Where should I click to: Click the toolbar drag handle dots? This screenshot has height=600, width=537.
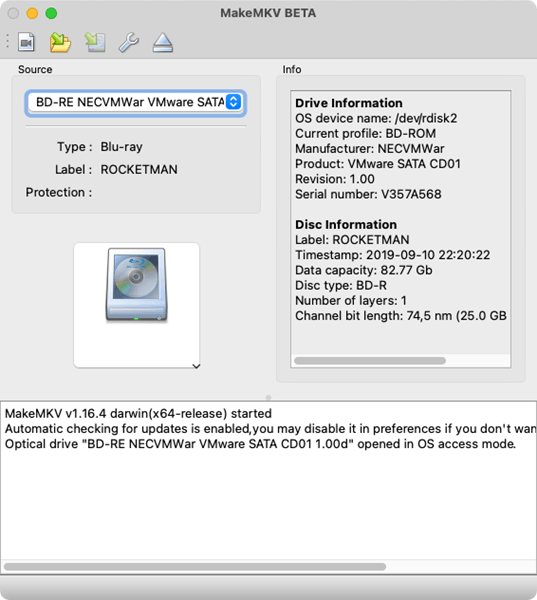7,41
